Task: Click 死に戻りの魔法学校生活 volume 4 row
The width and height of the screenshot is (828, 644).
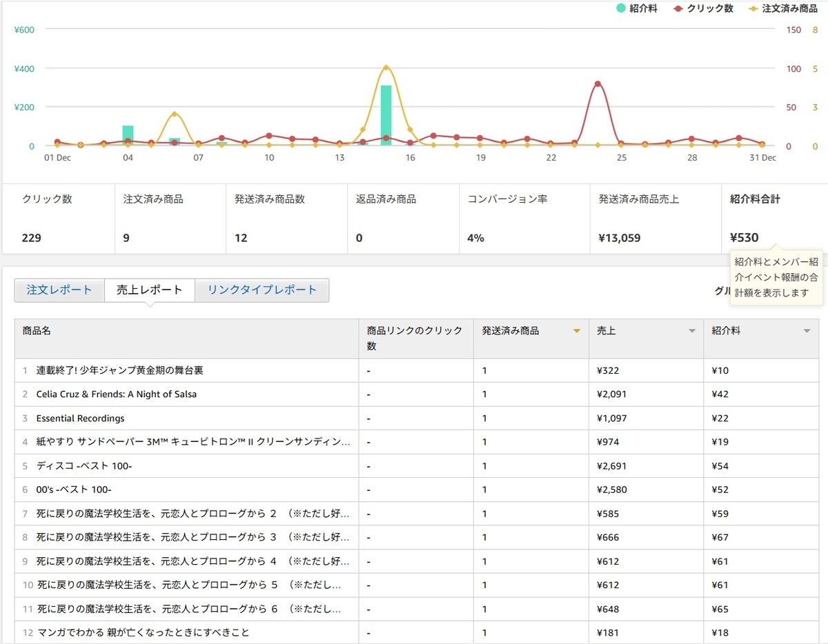Action: pyautogui.click(x=416, y=561)
